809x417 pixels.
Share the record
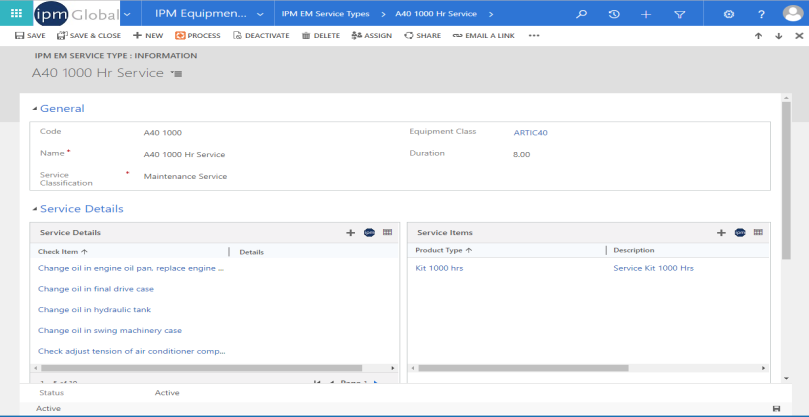point(423,36)
